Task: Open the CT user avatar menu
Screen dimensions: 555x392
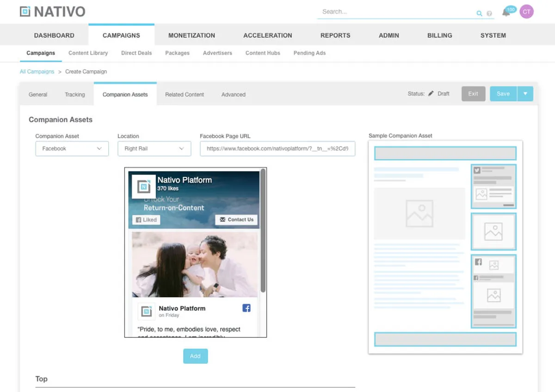Action: tap(526, 12)
